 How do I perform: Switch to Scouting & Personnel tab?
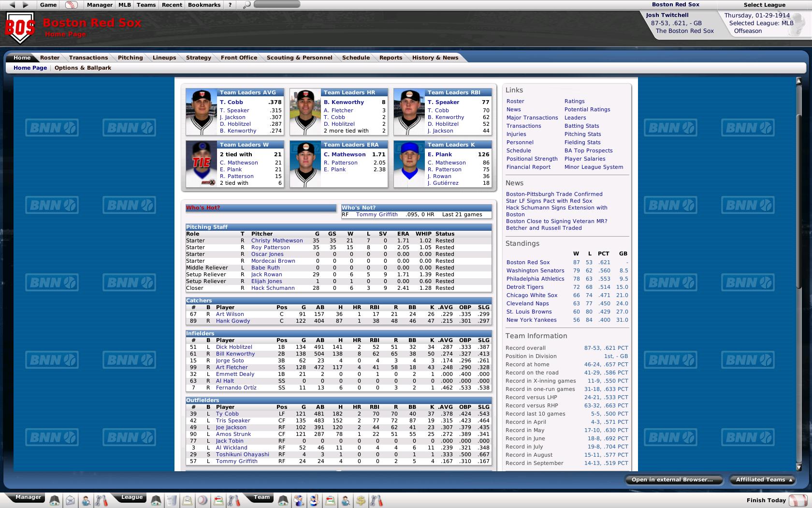coord(300,58)
